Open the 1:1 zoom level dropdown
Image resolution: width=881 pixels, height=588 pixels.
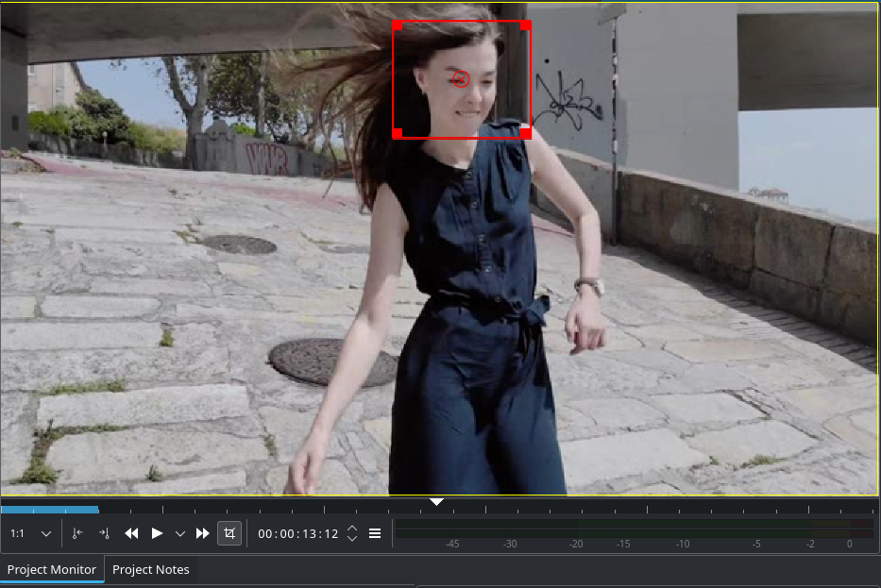(x=31, y=533)
